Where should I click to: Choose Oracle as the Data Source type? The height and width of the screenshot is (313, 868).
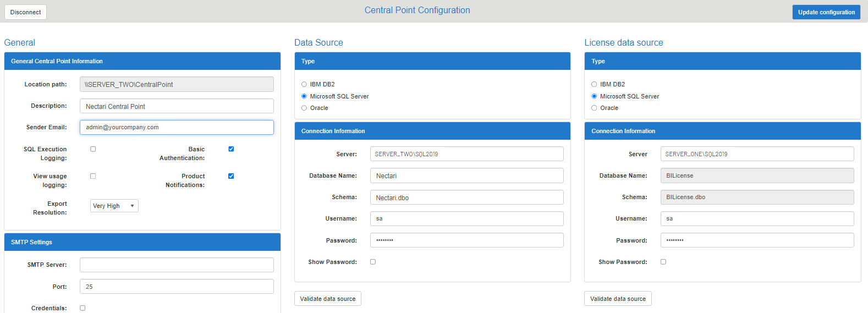(x=304, y=108)
